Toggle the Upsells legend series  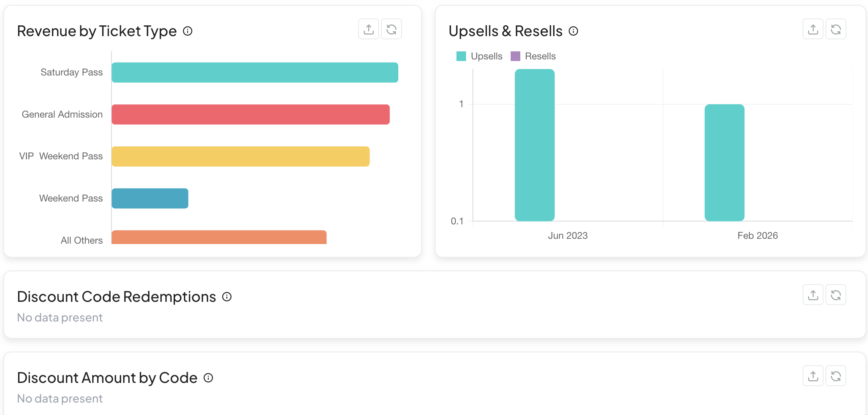(x=480, y=56)
